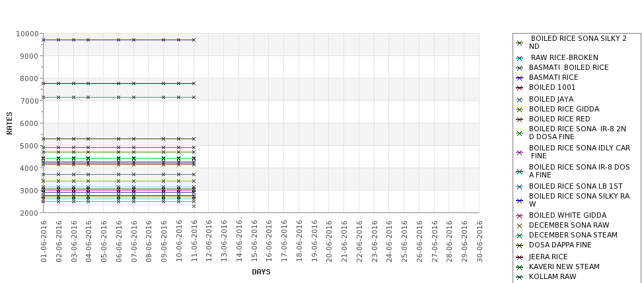Click the 01-06-2016 x-axis date label
The height and width of the screenshot is (283, 644).
coord(44,241)
